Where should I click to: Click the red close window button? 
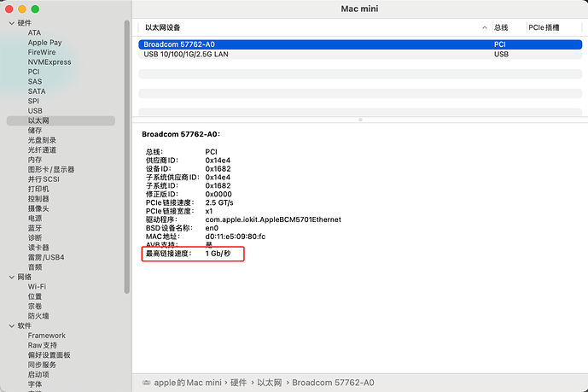click(12, 9)
